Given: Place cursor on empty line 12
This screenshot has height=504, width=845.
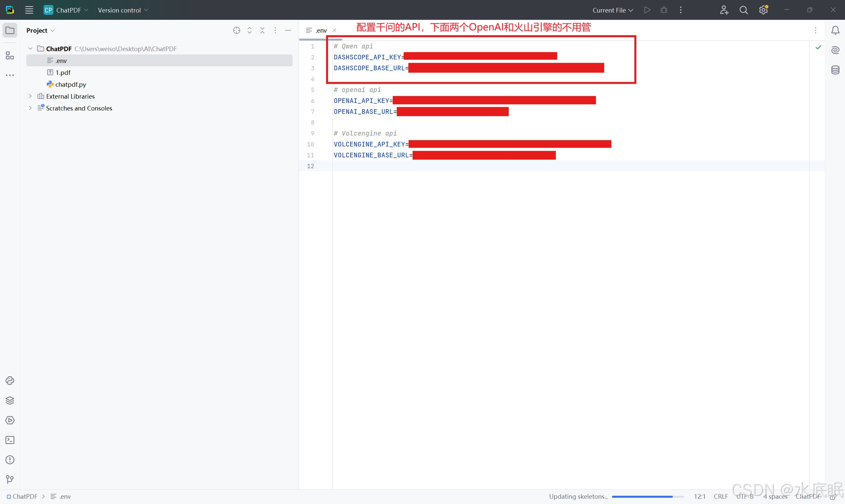Looking at the screenshot, I should 571,166.
